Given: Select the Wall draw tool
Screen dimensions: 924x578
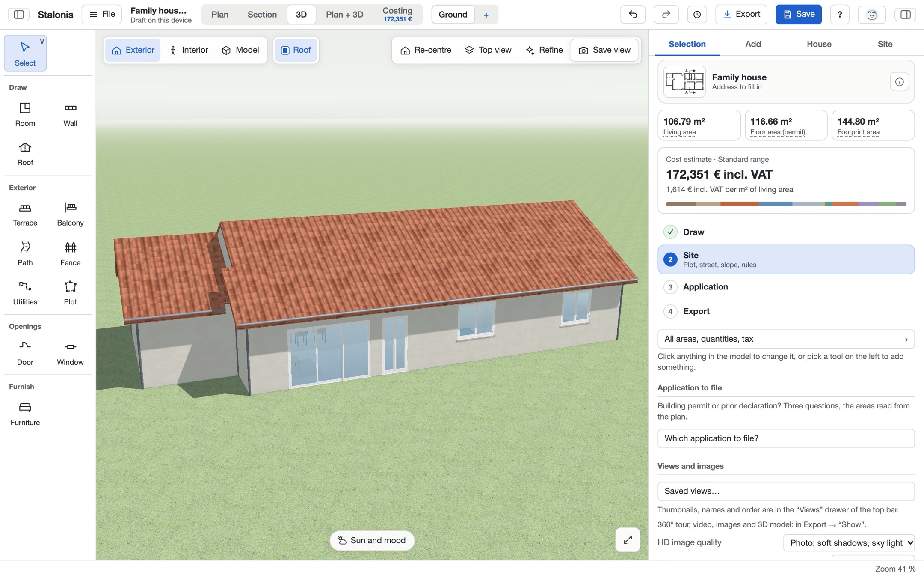Looking at the screenshot, I should [x=70, y=114].
